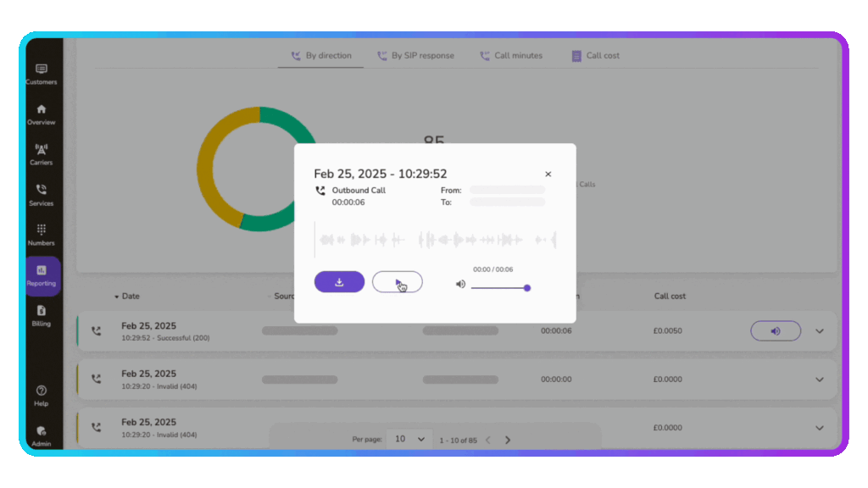Open the Help icon in sidebar

click(41, 395)
